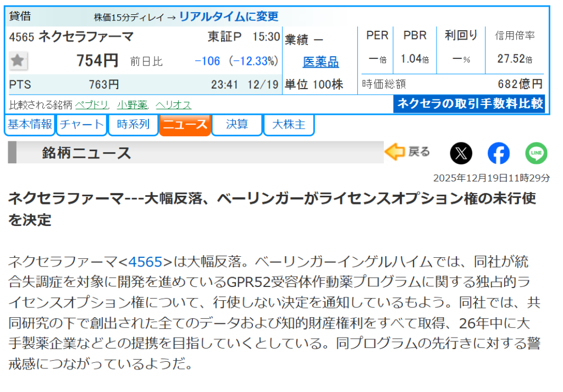Switch to real-time quotes via リアルタイムに変更
Image resolution: width=563 pixels, height=392 pixels.
click(x=229, y=16)
